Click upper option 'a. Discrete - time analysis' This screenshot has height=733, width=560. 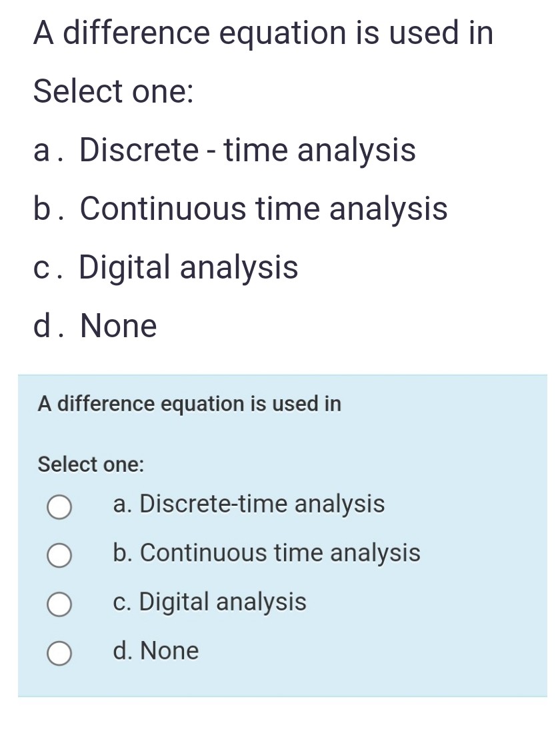point(225,150)
